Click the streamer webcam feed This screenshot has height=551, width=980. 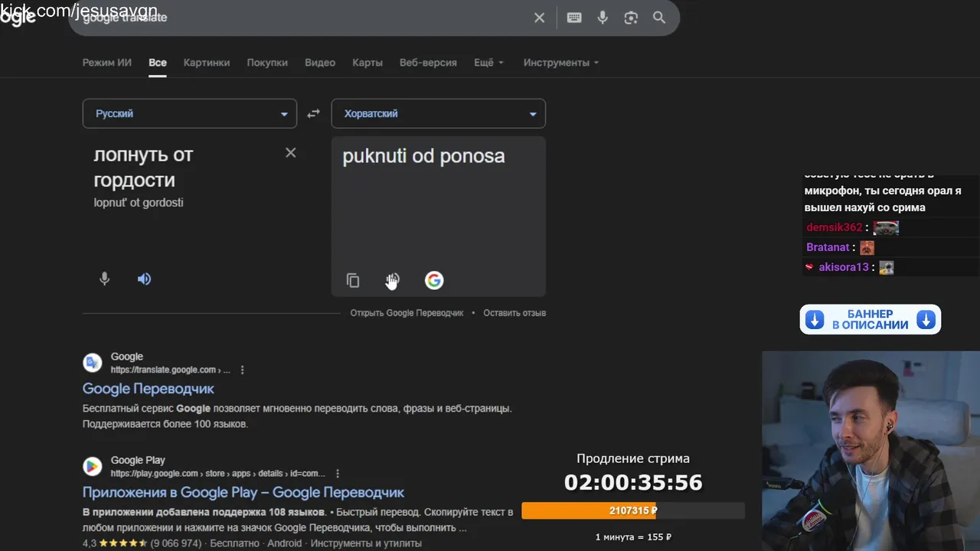point(871,451)
